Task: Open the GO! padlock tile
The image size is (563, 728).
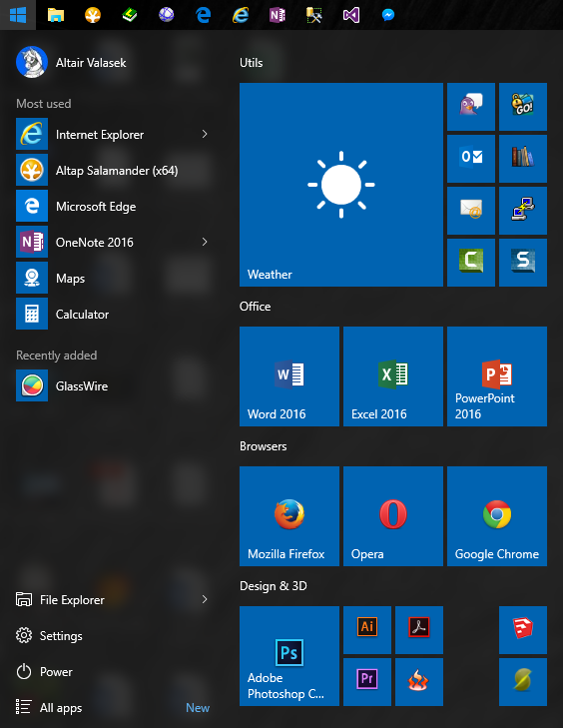Action: coord(523,107)
